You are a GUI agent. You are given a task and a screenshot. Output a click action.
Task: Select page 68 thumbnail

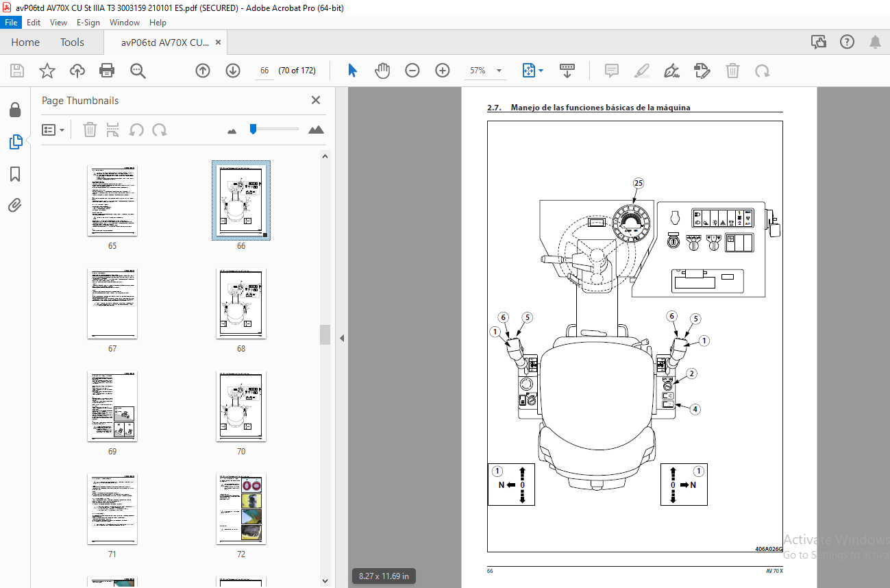pos(241,303)
